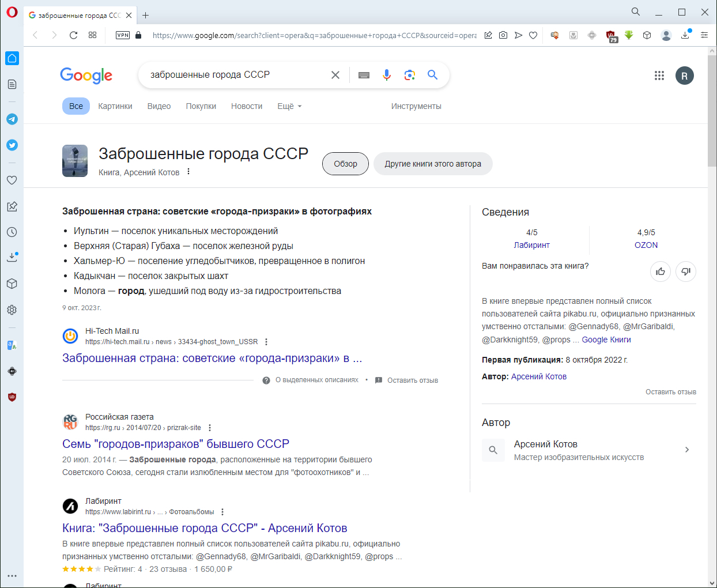Open uBlock Origin from the sidebar
Screen dimensions: 717x588
coord(12,397)
